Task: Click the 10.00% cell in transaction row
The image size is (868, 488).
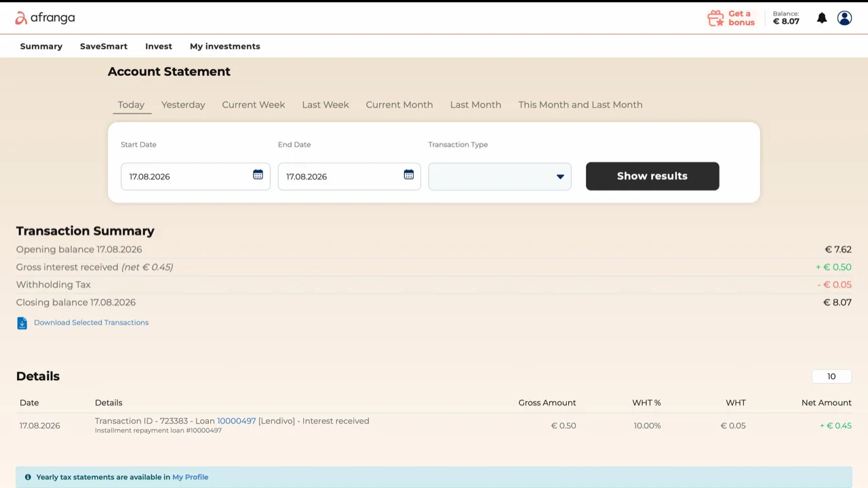Action: click(648, 426)
